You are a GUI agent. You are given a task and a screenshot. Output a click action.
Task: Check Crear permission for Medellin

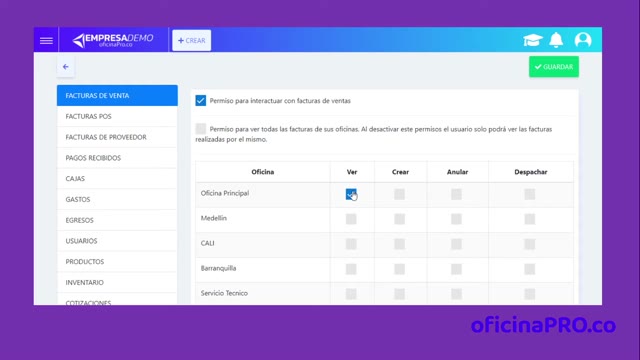[400, 219]
